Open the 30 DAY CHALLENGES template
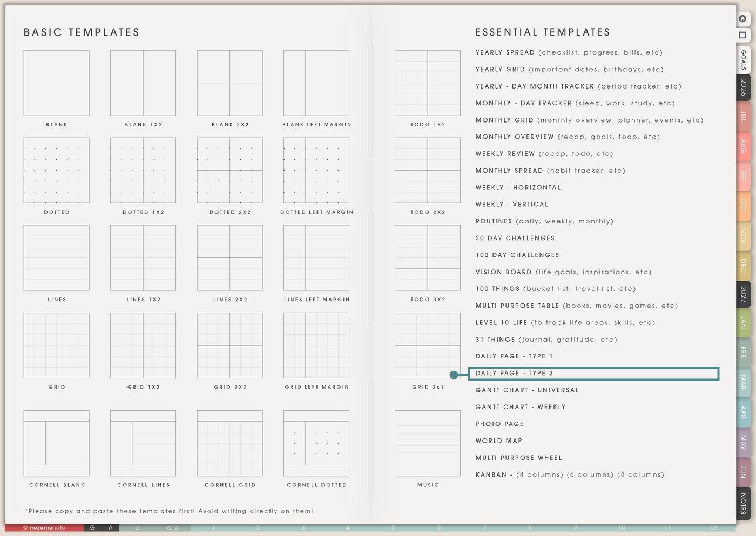Screen dimensions: 756x536 515,238
